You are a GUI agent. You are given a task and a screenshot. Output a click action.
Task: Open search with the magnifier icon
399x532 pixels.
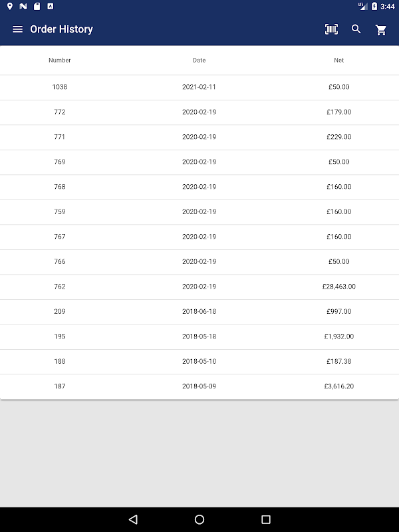pos(356,29)
